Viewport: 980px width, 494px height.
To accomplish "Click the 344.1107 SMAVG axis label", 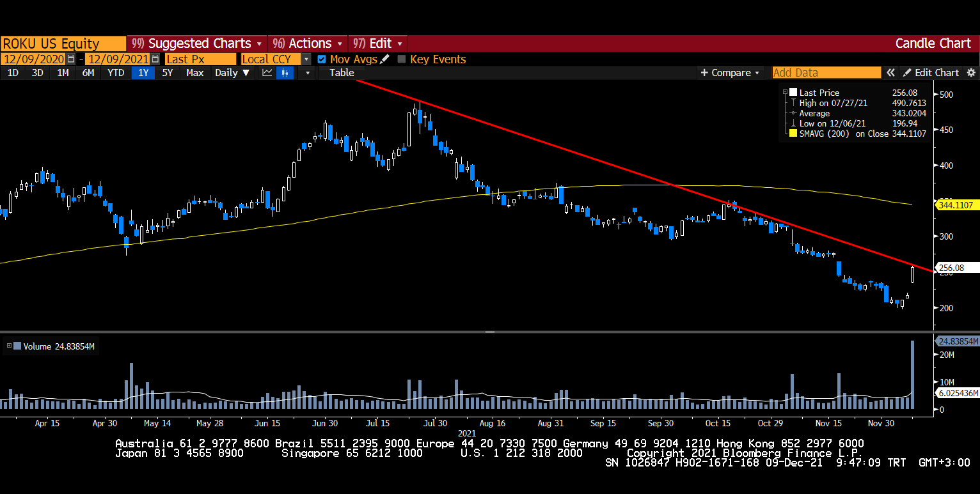I will [958, 205].
